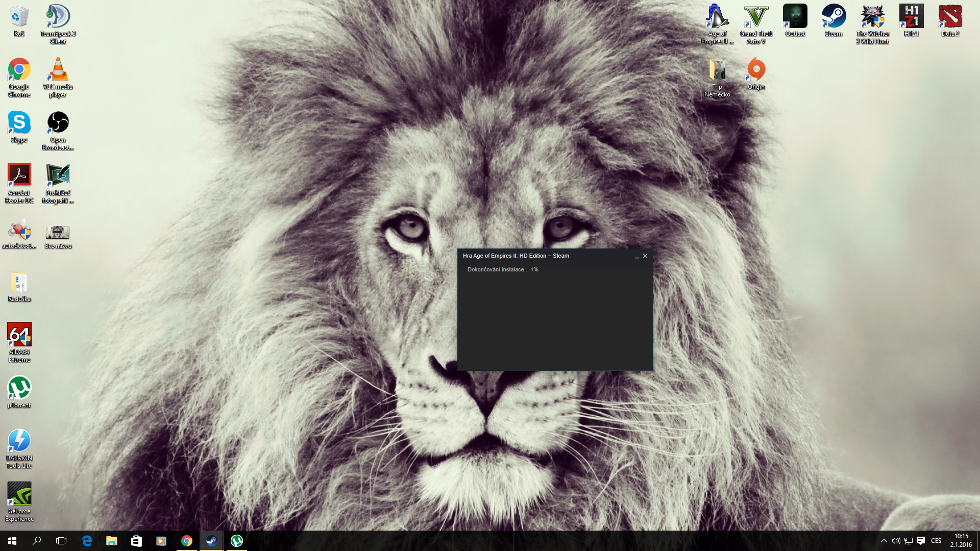Click The Witcher 3 Wild Hunt icon
Screen dimensions: 980x551
[x=872, y=18]
